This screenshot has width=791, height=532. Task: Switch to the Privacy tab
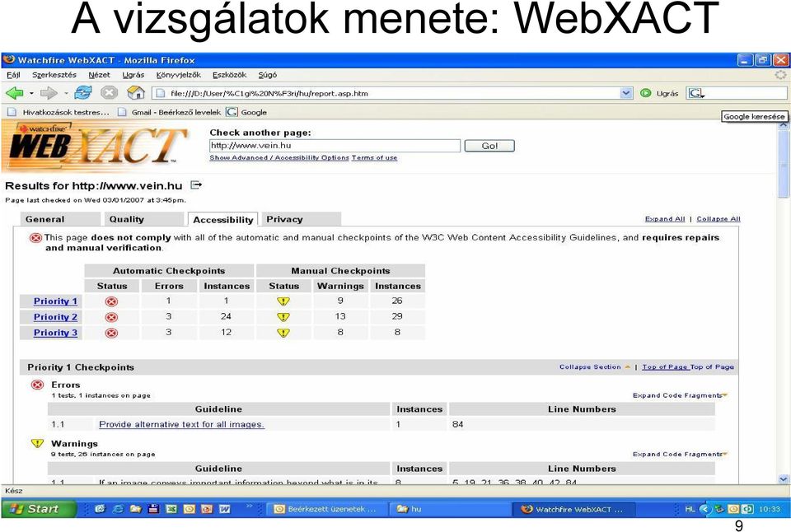302,219
